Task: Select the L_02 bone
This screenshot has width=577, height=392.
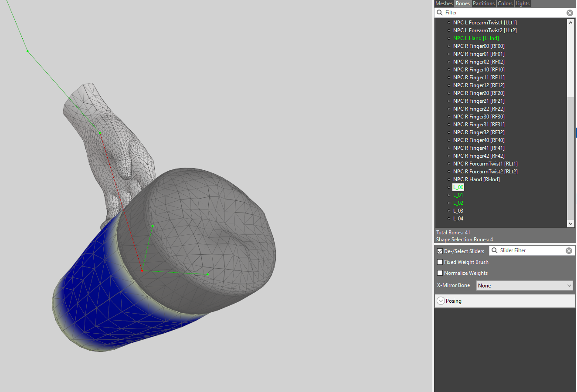Action: point(458,203)
